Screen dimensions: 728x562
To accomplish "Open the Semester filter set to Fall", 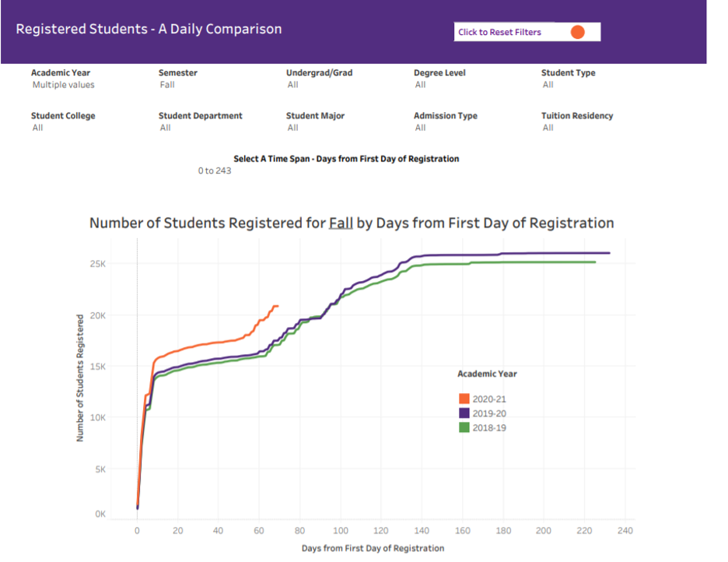I will pyautogui.click(x=167, y=85).
